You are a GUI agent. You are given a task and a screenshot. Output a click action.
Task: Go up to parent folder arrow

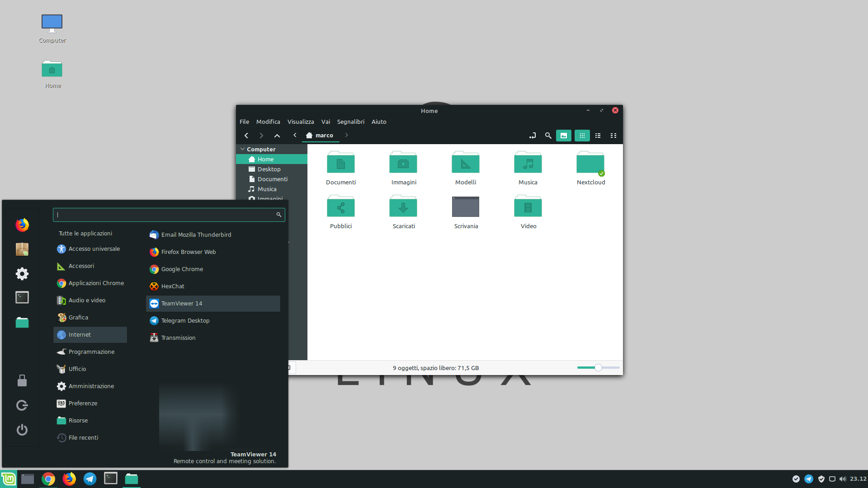[x=277, y=136]
